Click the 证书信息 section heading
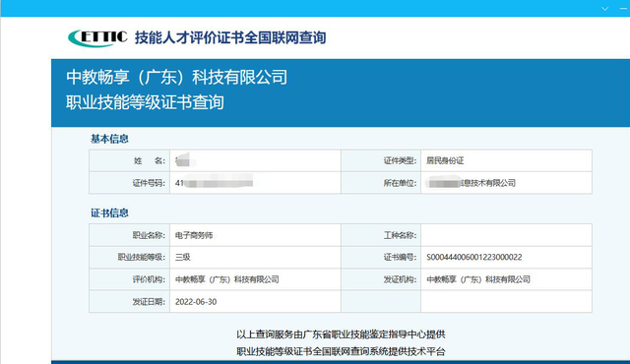Viewport: 630px width, 364px height. (109, 213)
